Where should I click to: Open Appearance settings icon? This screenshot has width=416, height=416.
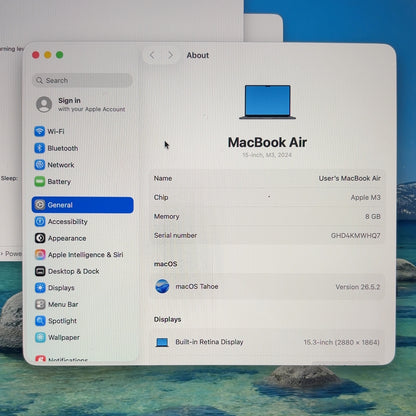tap(40, 238)
